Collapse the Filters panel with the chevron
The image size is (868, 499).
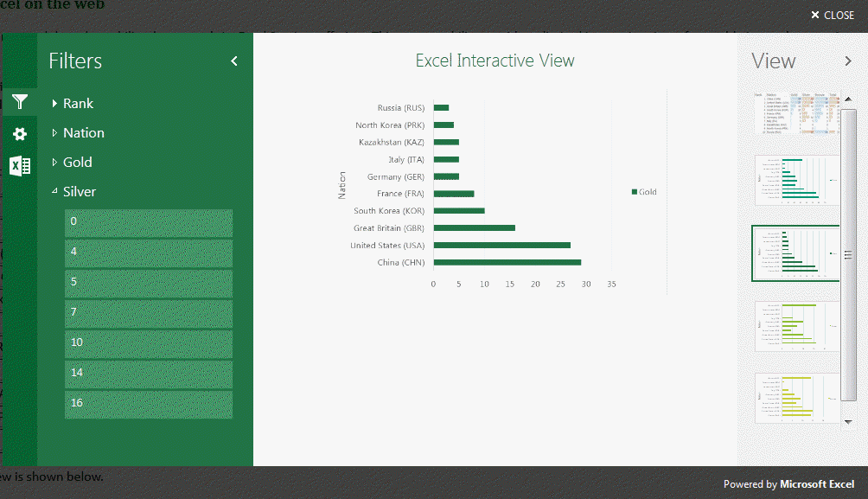pyautogui.click(x=233, y=61)
